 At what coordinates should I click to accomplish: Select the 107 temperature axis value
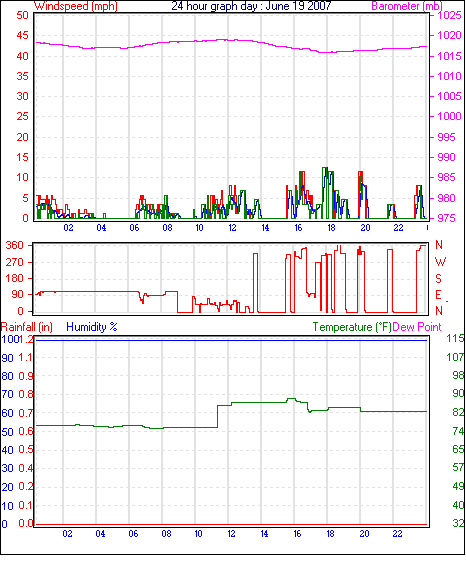pos(455,357)
